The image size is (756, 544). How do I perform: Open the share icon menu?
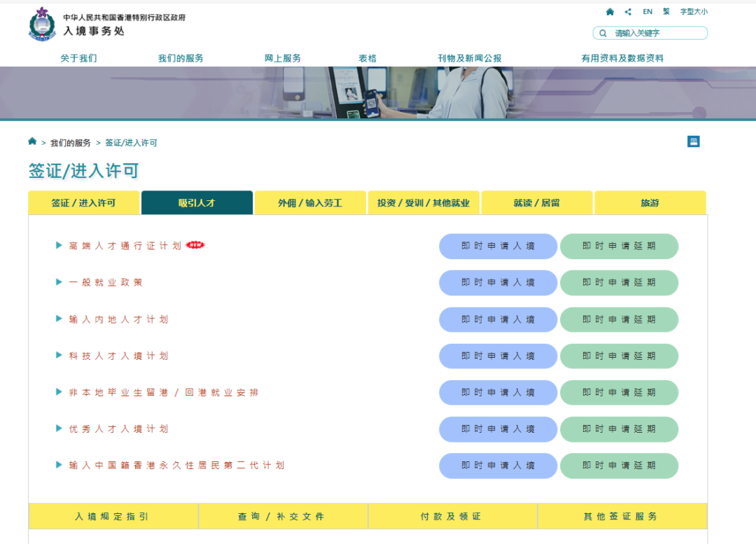tap(628, 12)
